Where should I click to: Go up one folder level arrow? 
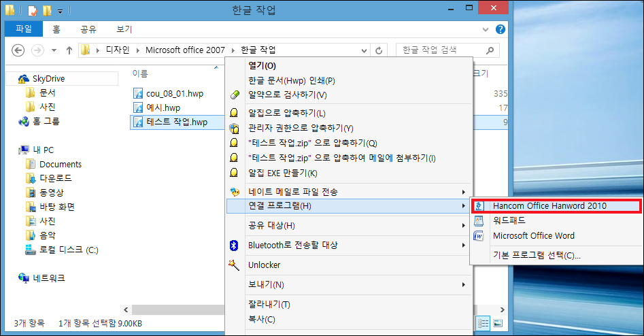click(x=69, y=50)
